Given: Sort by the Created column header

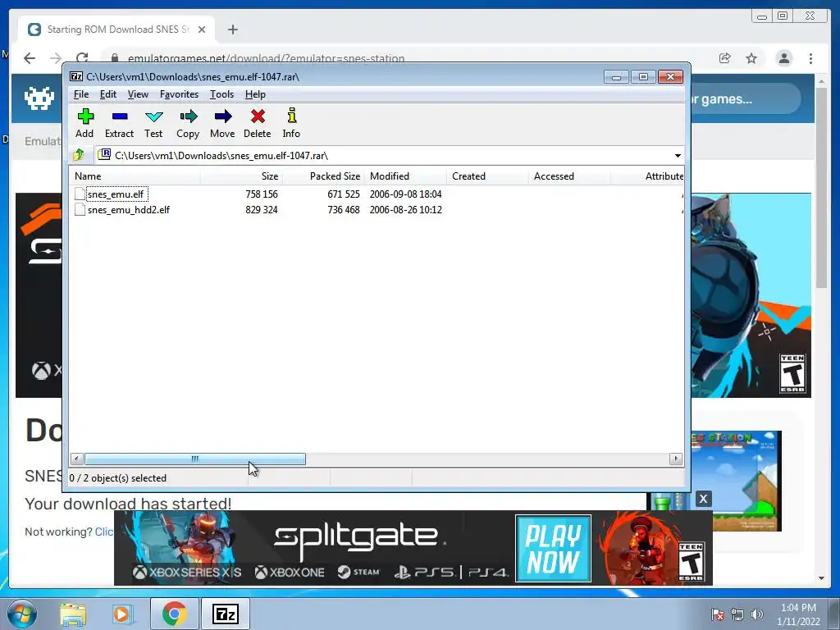Looking at the screenshot, I should 487,176.
